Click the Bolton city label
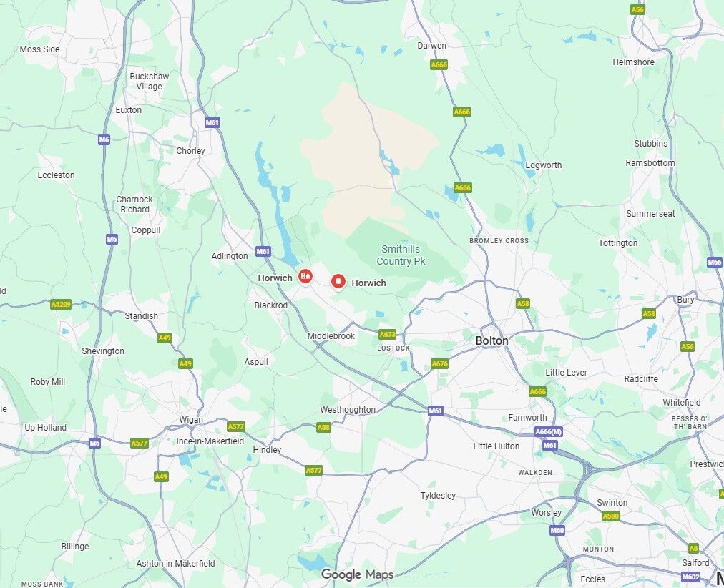This screenshot has width=724, height=588. coord(491,340)
